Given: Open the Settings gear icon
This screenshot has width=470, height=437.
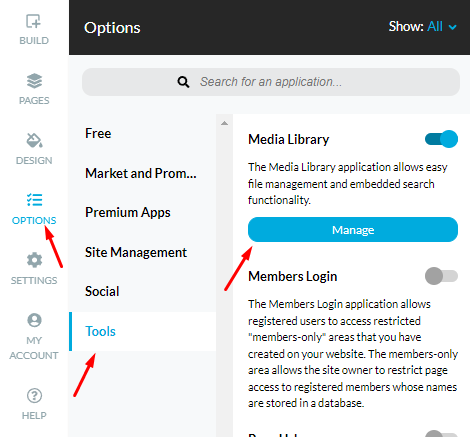Looking at the screenshot, I should click(34, 260).
